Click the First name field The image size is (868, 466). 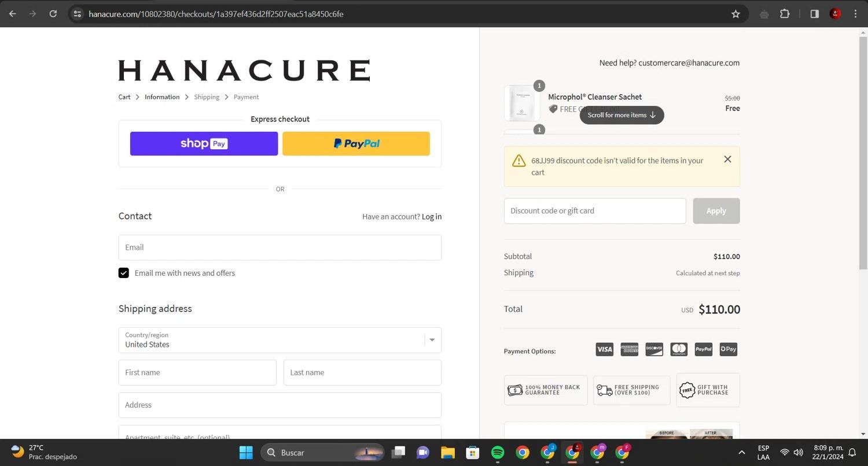[197, 373]
